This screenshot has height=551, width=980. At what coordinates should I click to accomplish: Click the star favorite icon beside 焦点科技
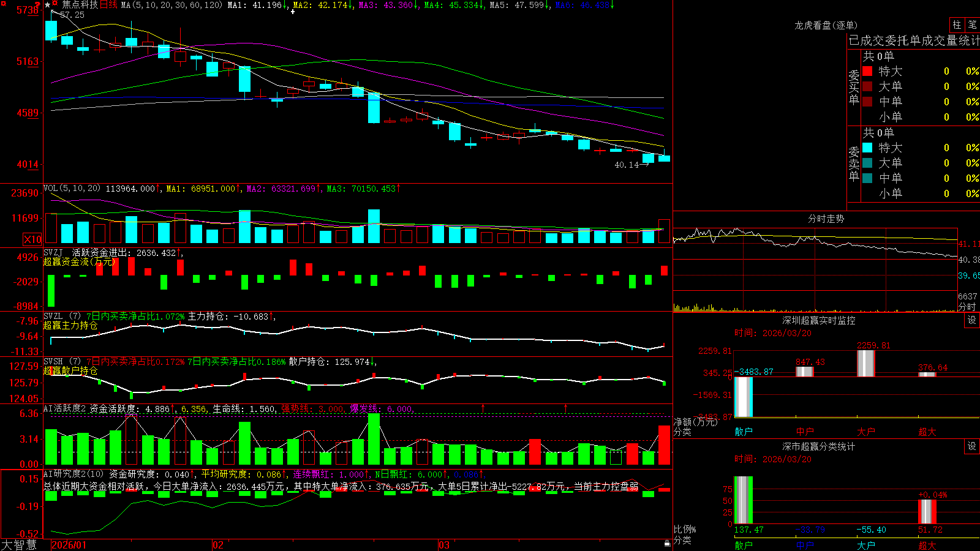(47, 5)
